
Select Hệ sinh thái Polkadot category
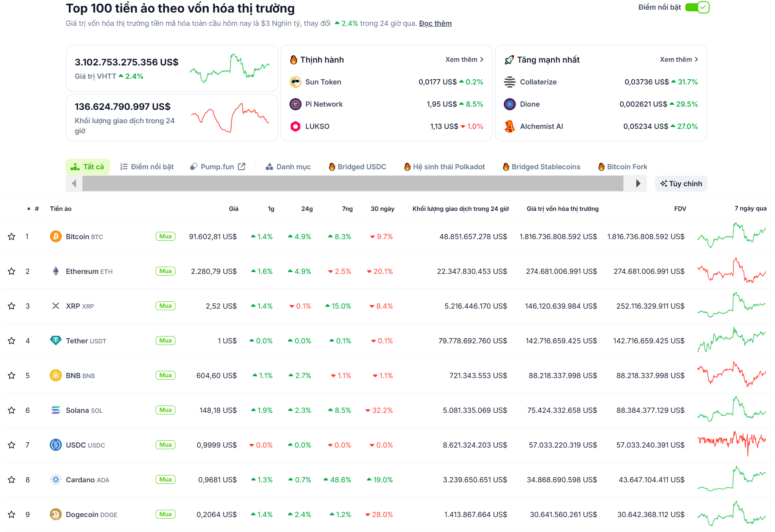pos(444,166)
